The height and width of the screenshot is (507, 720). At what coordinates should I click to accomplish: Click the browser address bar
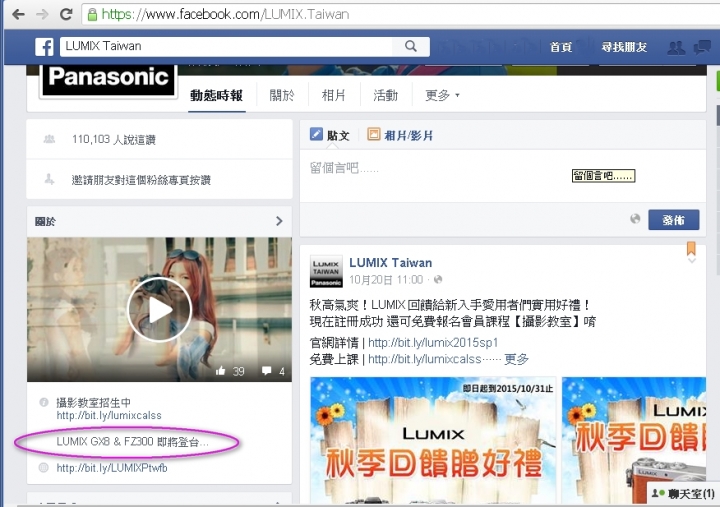(399, 15)
